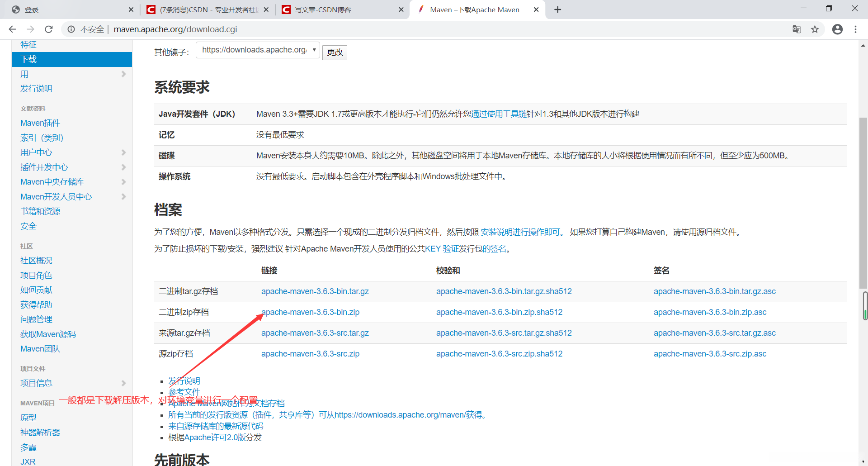Open the 来自源存储库的最新源代码 link
This screenshot has width=868, height=466.
point(216,426)
